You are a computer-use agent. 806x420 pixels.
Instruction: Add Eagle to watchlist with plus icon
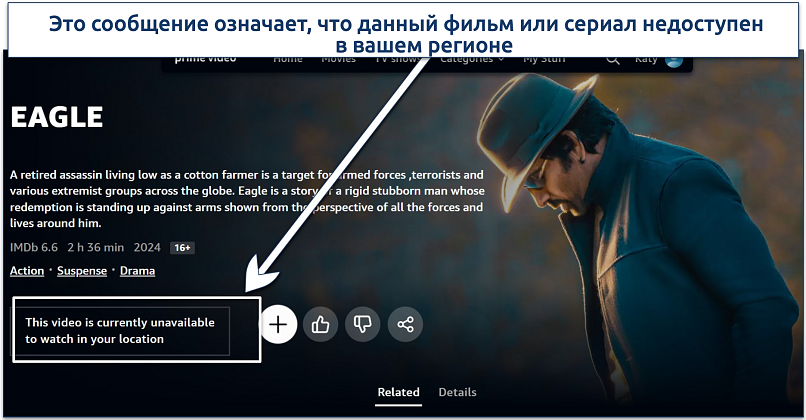[x=278, y=324]
